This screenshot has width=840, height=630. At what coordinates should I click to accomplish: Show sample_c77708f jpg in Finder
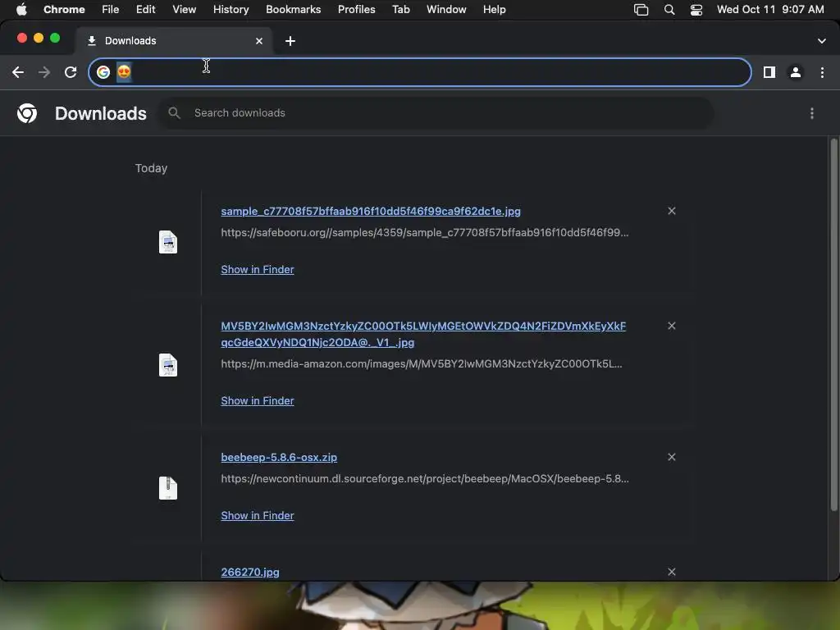(258, 269)
